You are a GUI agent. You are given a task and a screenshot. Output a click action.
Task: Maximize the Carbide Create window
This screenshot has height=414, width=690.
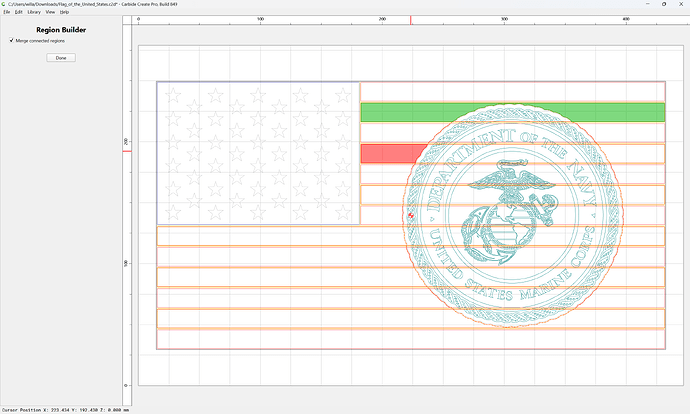pos(664,4)
